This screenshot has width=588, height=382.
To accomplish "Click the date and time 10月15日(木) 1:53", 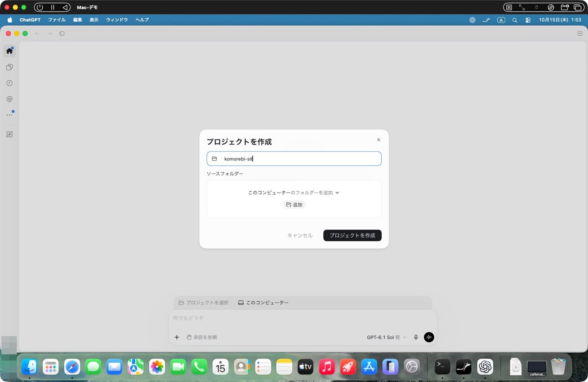I will coord(560,20).
